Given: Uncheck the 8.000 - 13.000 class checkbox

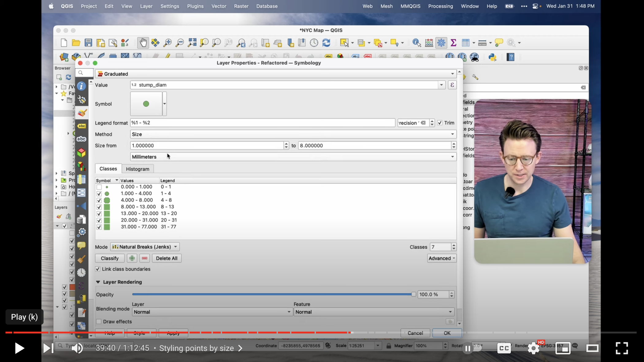Looking at the screenshot, I should point(99,207).
